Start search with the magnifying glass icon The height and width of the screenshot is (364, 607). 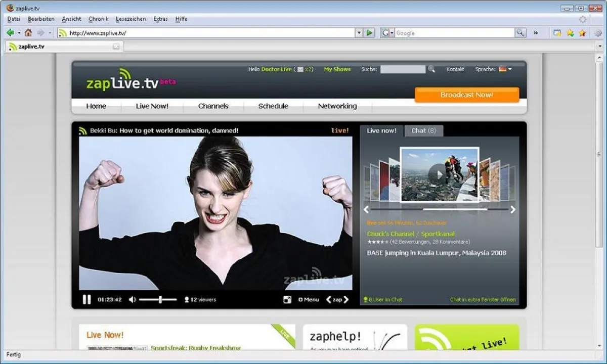(431, 69)
